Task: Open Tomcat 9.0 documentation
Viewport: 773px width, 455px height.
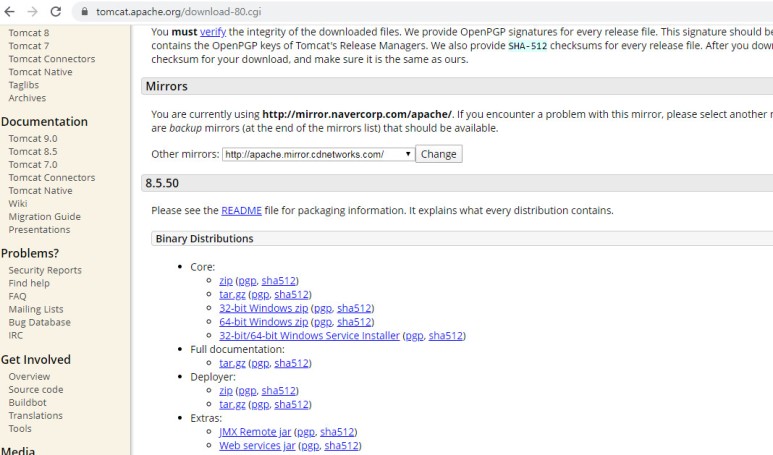Action: point(33,139)
